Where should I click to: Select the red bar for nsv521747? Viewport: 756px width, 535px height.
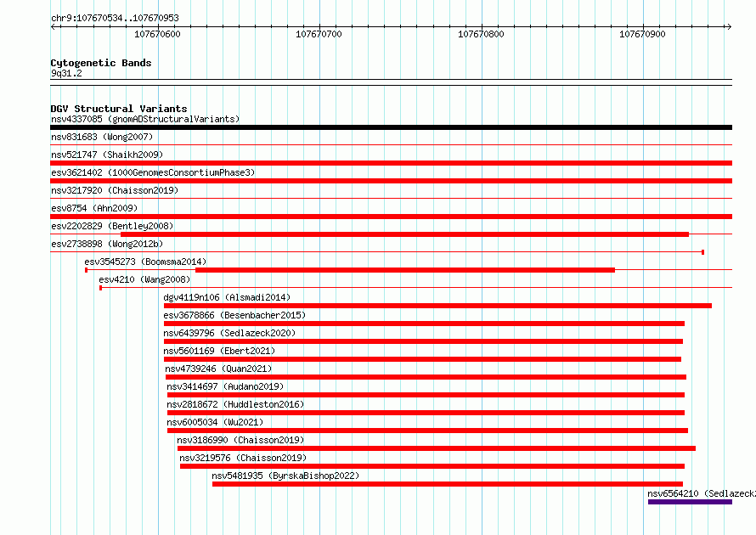(391, 163)
